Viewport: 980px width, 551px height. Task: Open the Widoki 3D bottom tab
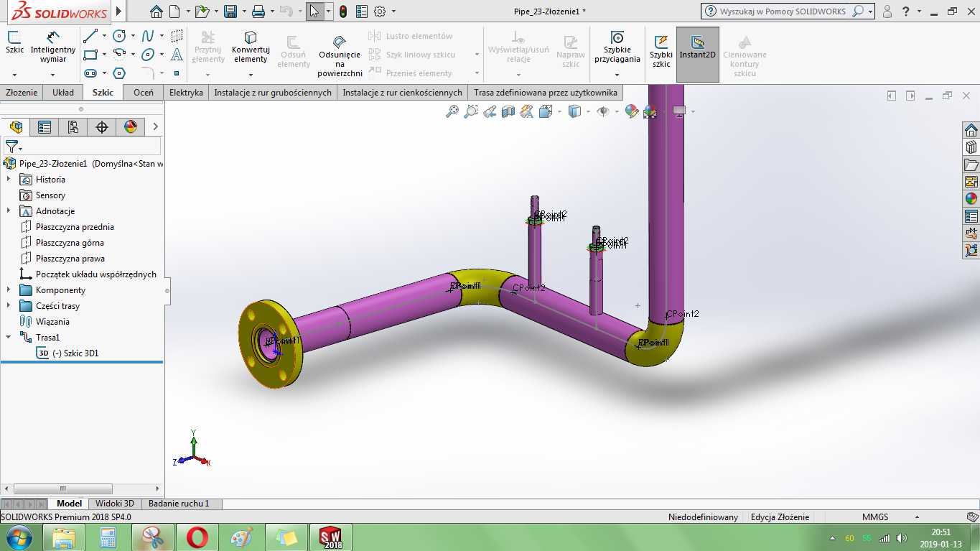pyautogui.click(x=115, y=504)
